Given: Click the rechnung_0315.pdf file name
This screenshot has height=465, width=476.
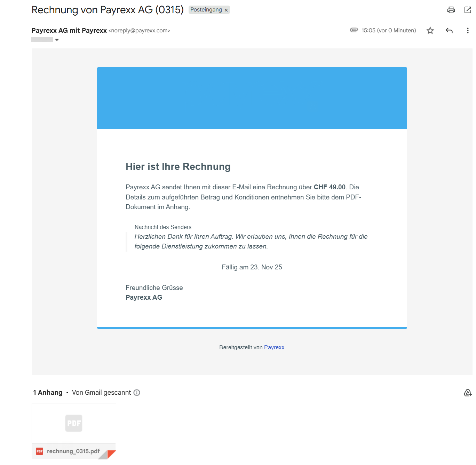Looking at the screenshot, I should point(73,451).
